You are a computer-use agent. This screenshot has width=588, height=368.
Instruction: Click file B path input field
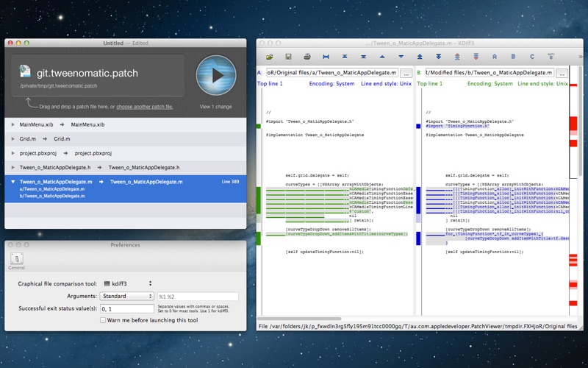tap(490, 72)
